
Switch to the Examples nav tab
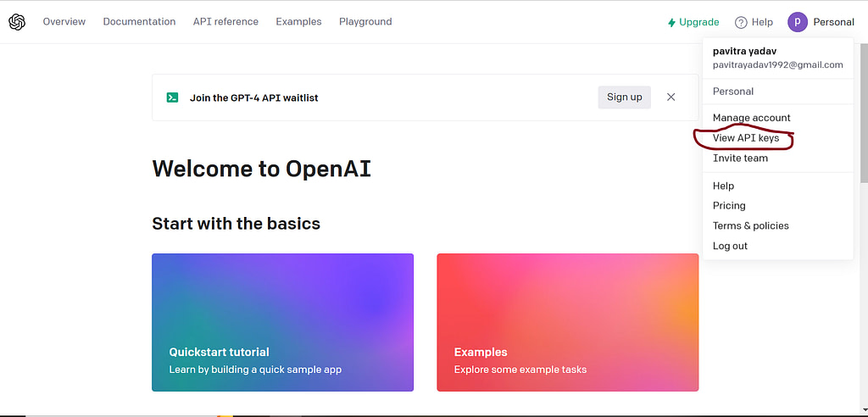pyautogui.click(x=298, y=21)
